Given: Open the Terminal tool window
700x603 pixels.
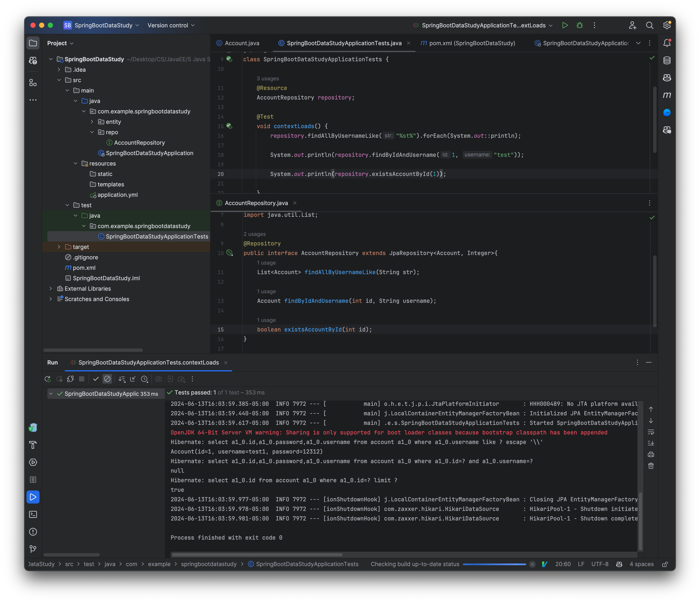Looking at the screenshot, I should coord(33,514).
